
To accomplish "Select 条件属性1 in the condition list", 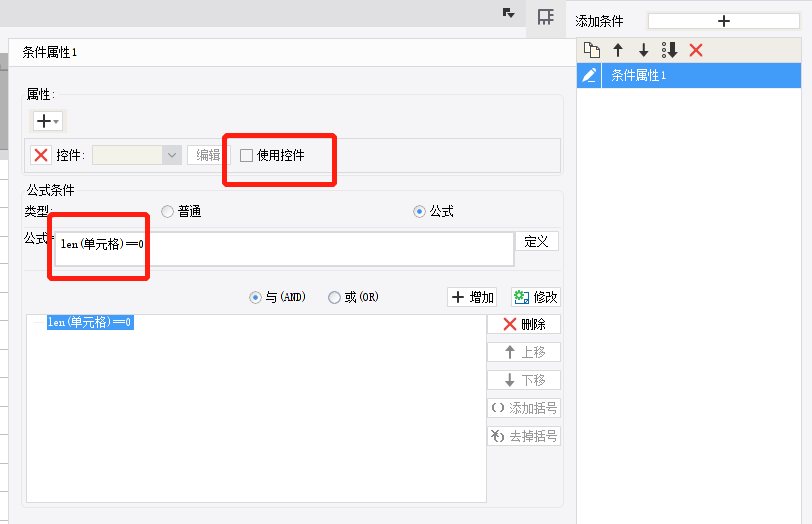I will [x=701, y=75].
